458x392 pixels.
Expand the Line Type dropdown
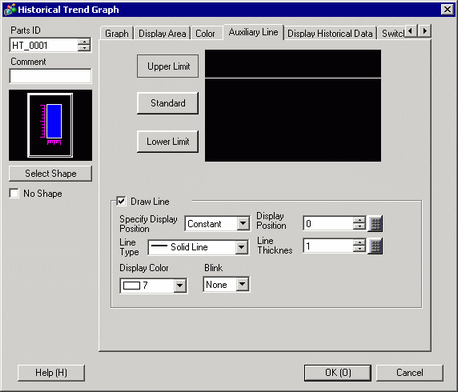point(241,247)
